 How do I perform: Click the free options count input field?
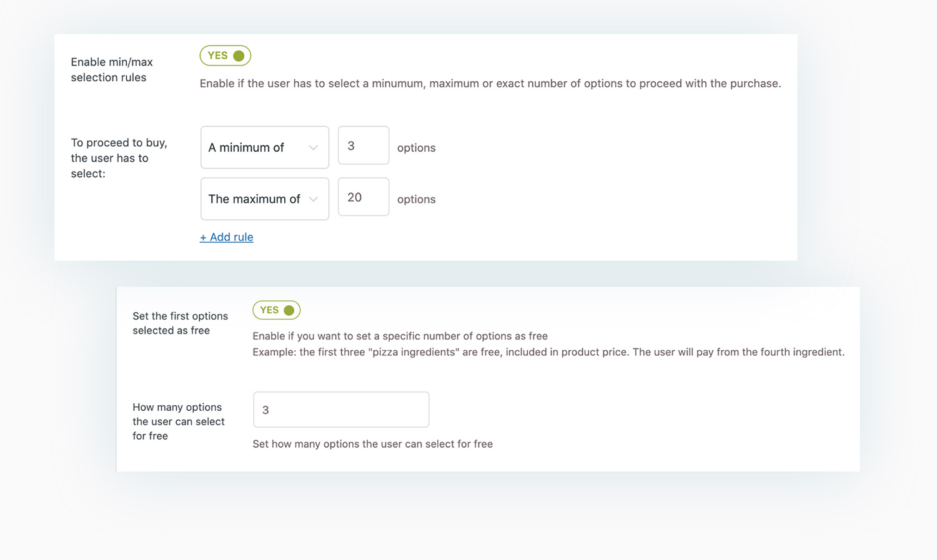click(340, 410)
